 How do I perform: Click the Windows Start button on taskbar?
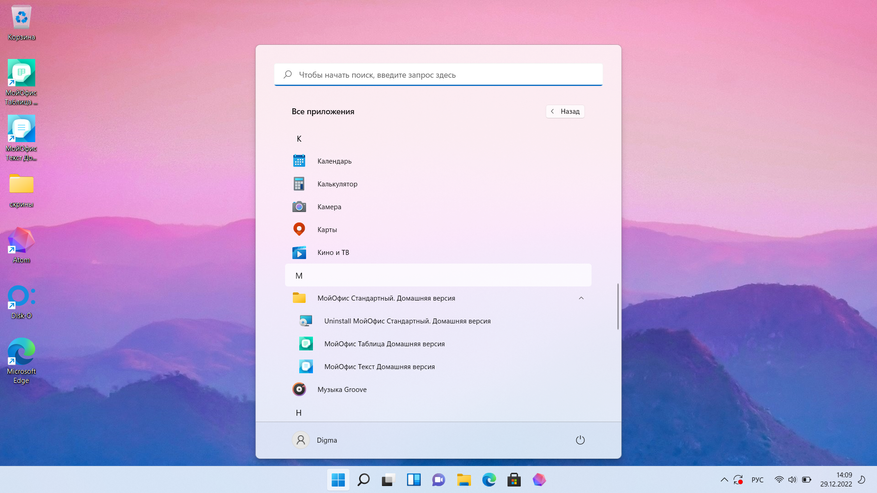click(x=338, y=480)
